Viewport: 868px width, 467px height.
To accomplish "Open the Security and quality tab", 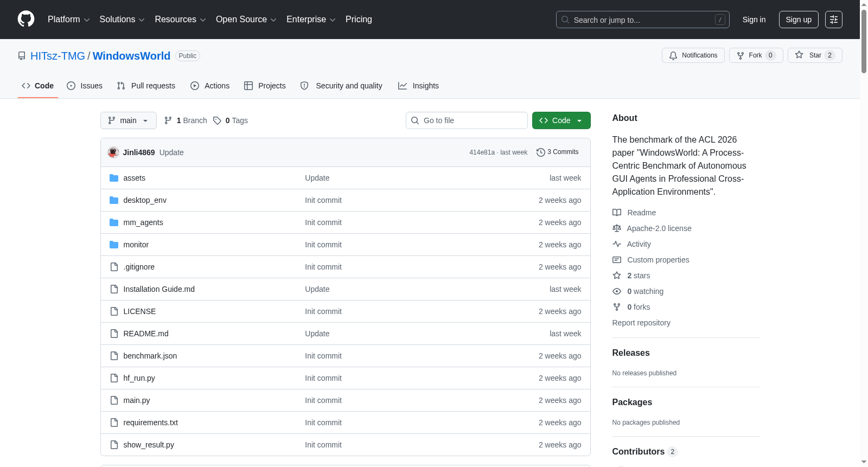I will pyautogui.click(x=341, y=86).
